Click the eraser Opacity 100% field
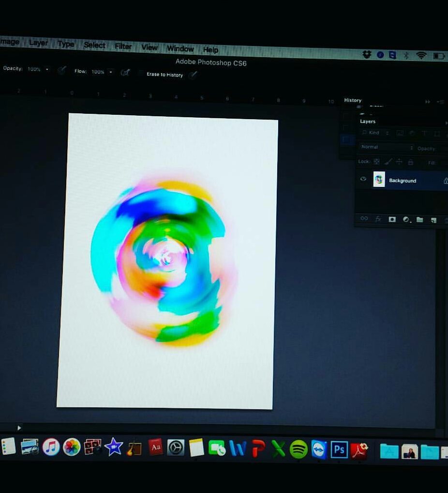The width and height of the screenshot is (448, 493). coord(34,69)
